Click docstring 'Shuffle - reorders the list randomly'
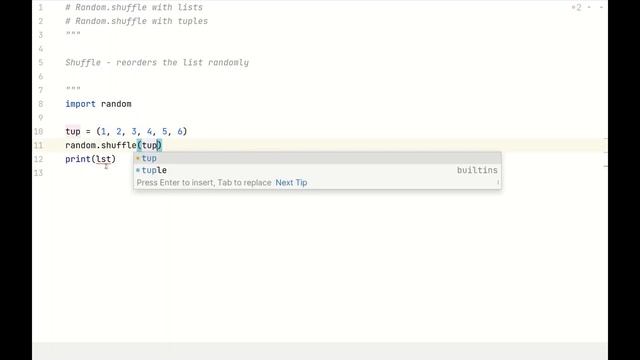Screen dimensions: 640x360 tap(157, 63)
